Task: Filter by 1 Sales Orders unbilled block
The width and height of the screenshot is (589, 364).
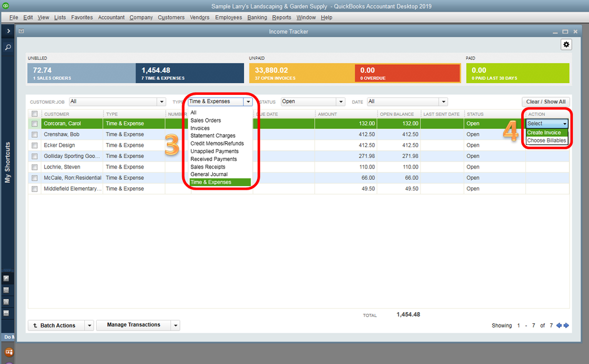Action: click(x=81, y=73)
